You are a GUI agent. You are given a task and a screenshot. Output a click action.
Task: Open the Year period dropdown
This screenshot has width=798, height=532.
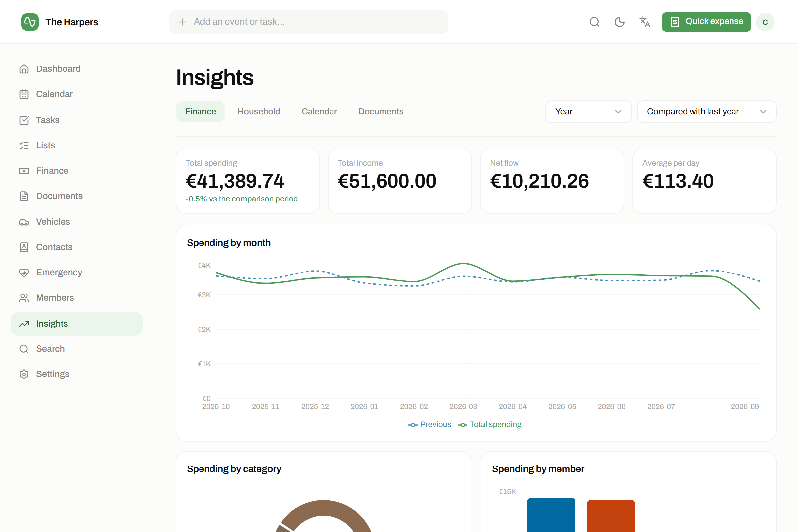pyautogui.click(x=588, y=112)
